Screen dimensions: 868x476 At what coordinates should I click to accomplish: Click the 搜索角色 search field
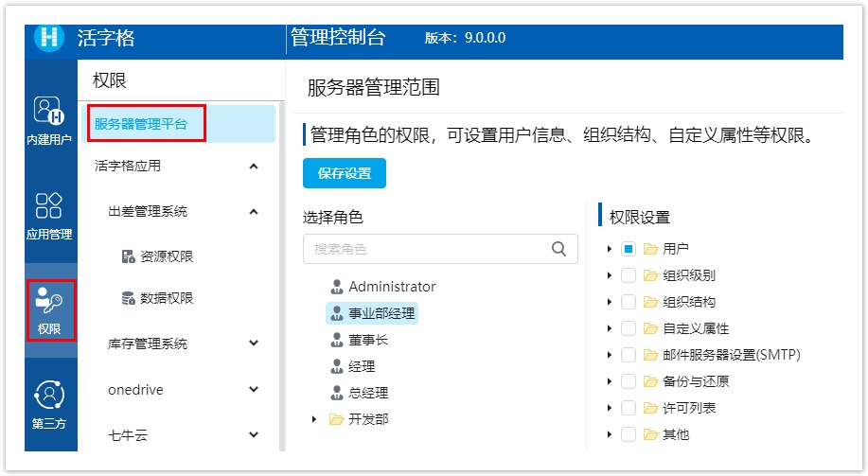click(x=428, y=249)
